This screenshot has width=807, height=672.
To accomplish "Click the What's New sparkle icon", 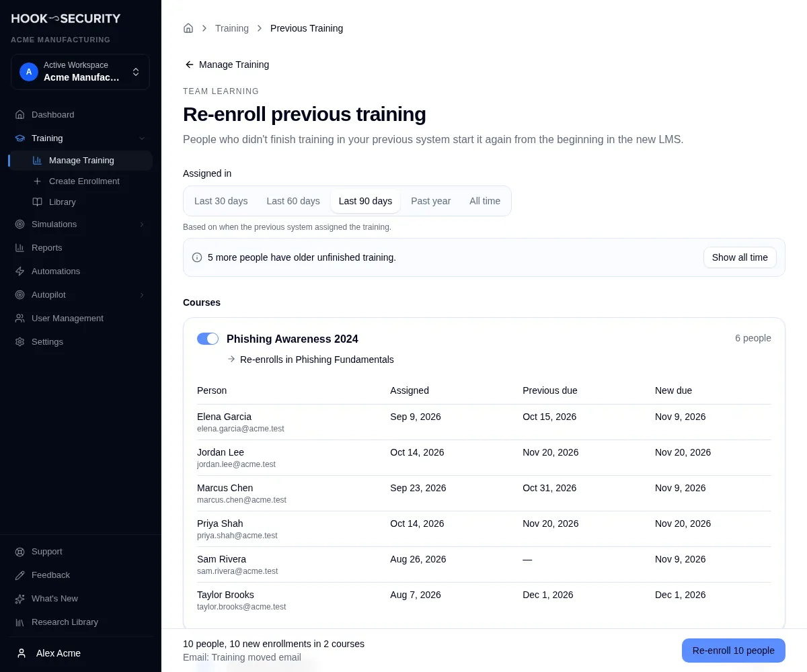I will click(20, 599).
